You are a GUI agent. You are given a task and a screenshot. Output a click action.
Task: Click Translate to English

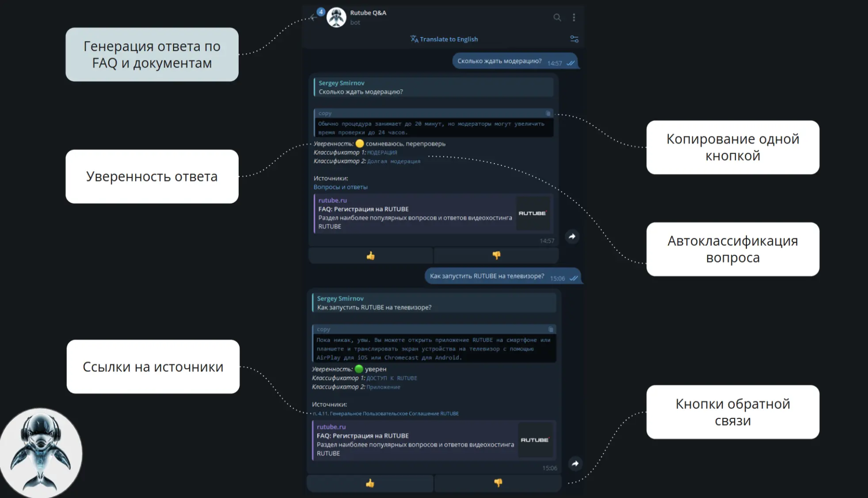444,39
